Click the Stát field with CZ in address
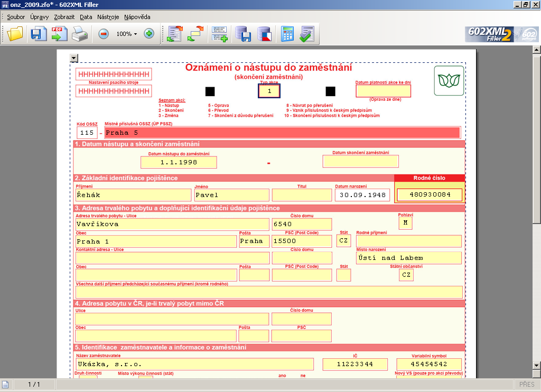The image size is (541, 392). coord(343,240)
